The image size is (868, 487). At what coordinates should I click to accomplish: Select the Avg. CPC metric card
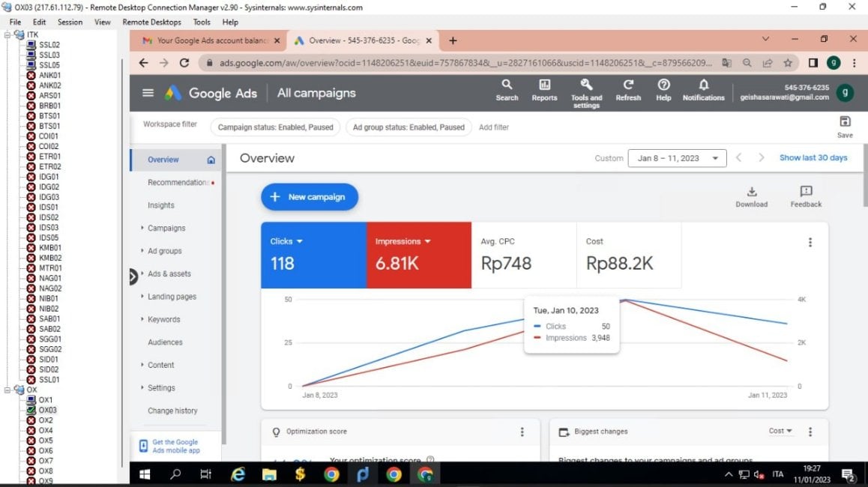coord(524,255)
